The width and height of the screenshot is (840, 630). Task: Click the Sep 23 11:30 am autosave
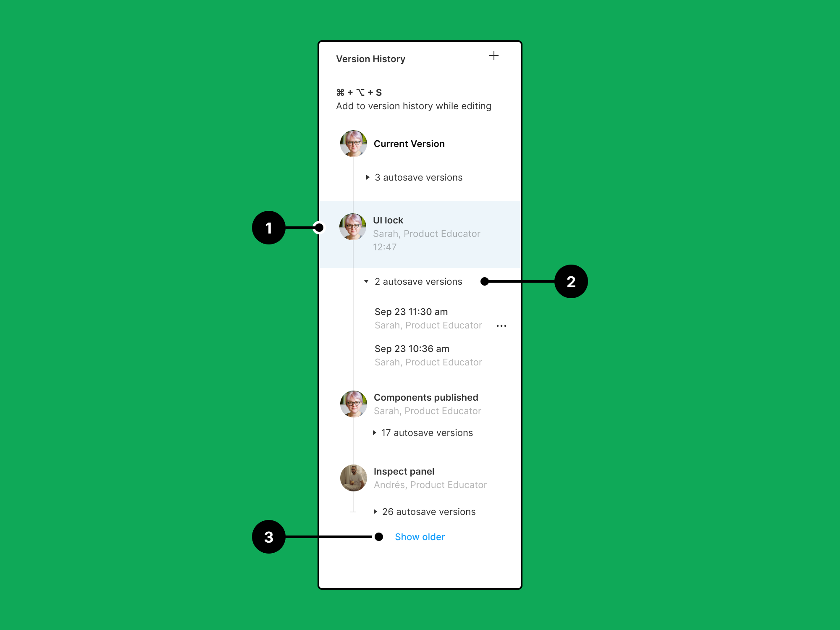pyautogui.click(x=412, y=312)
